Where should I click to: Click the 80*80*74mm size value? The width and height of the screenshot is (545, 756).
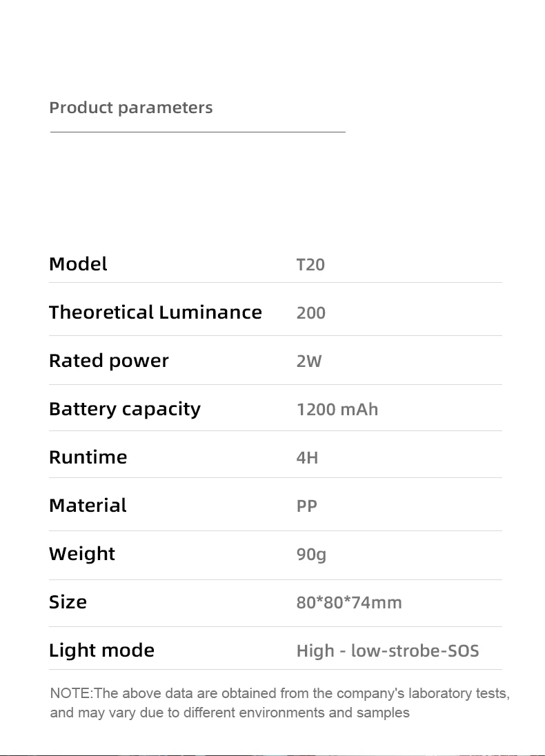point(348,601)
